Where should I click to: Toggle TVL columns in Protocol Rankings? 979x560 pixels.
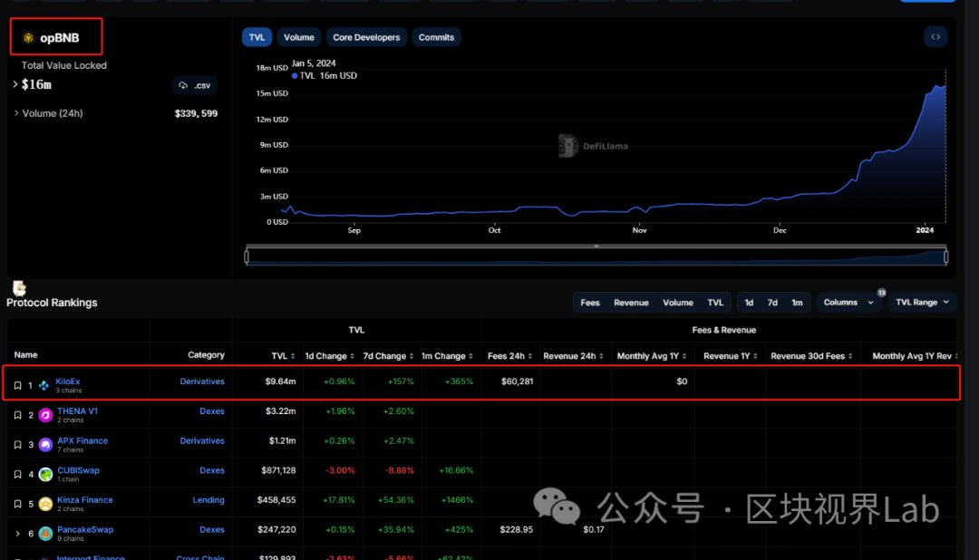[x=715, y=303]
